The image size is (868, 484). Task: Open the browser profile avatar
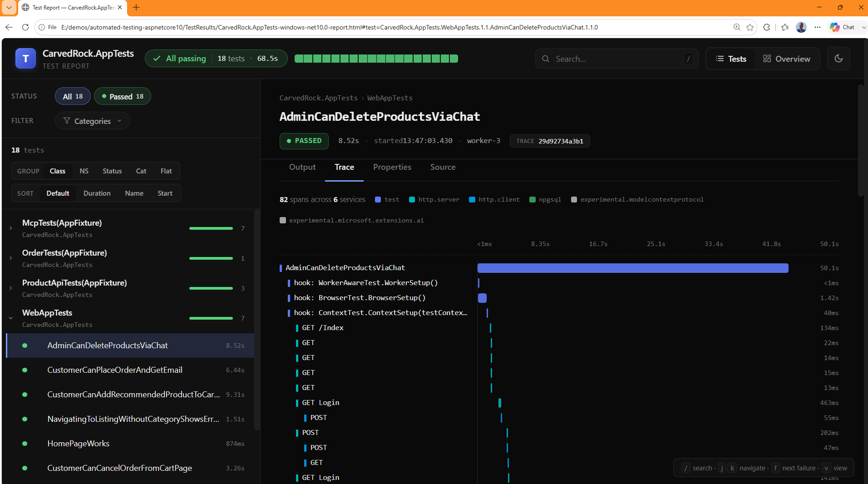coord(801,27)
